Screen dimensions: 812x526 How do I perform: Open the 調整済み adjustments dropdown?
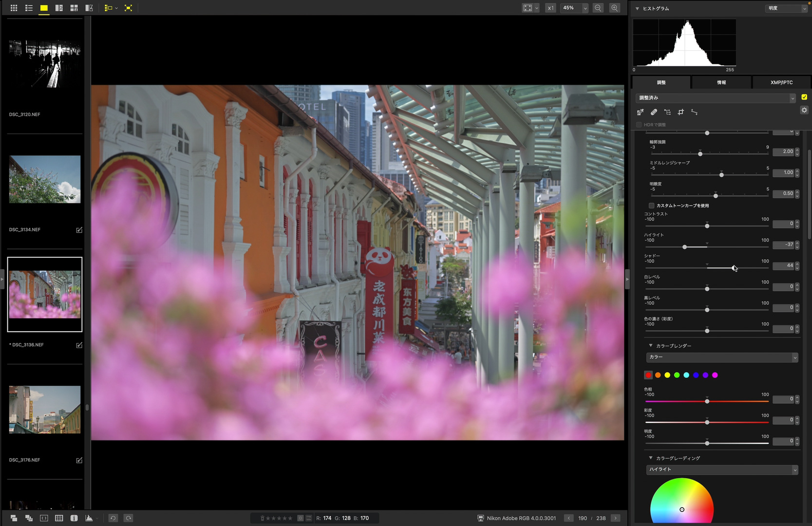[x=716, y=98]
